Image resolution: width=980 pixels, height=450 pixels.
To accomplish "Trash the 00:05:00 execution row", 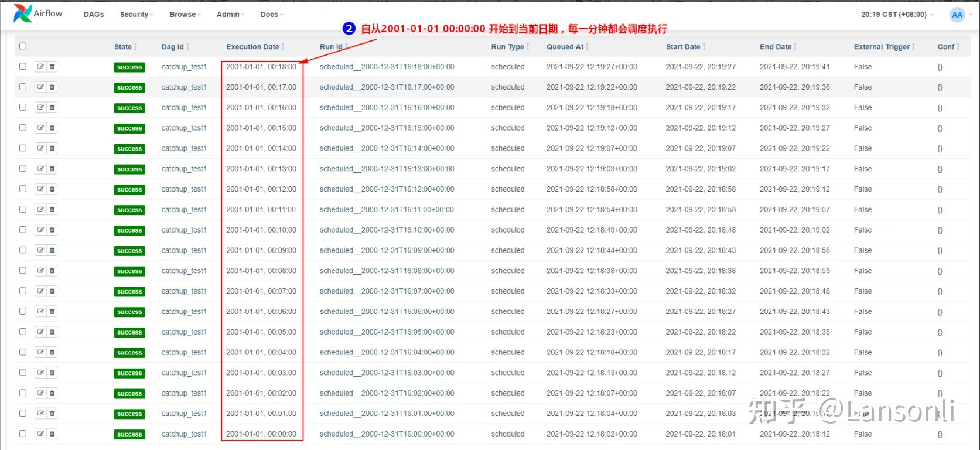I will (x=52, y=332).
